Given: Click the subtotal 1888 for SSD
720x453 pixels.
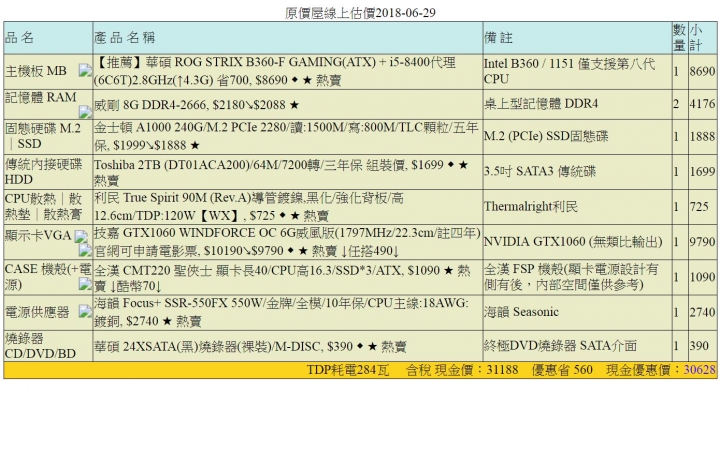Looking at the screenshot, I should (702, 136).
